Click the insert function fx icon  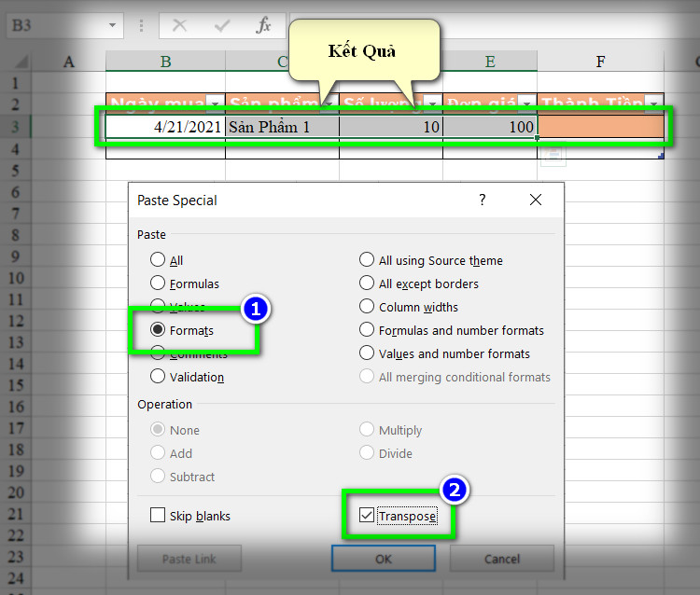pyautogui.click(x=264, y=25)
